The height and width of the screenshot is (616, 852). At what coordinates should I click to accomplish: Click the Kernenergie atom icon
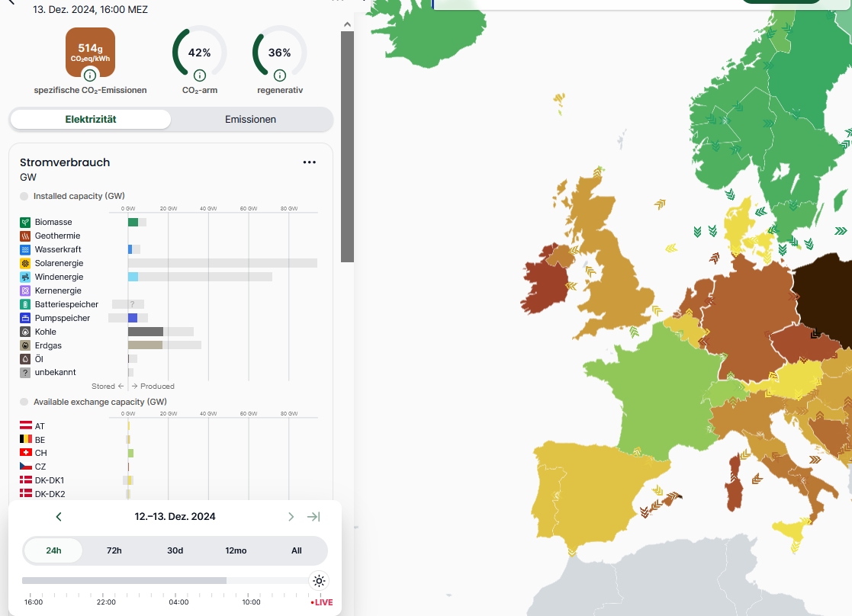pos(25,290)
